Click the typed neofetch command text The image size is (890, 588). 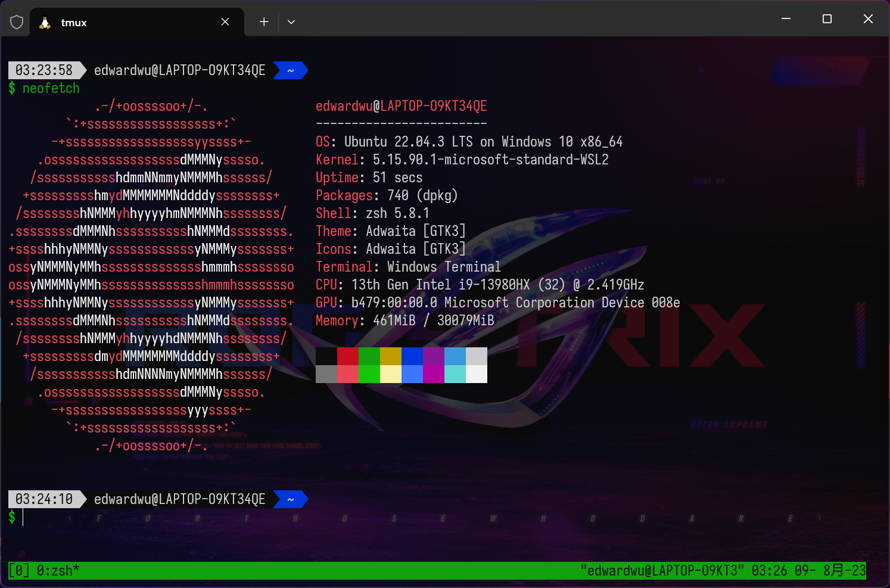pyautogui.click(x=51, y=88)
